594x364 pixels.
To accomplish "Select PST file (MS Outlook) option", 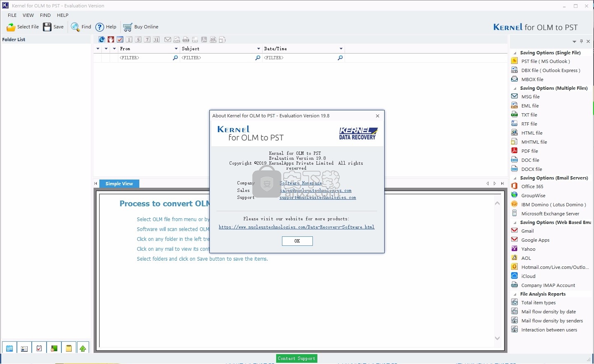I will (x=545, y=61).
